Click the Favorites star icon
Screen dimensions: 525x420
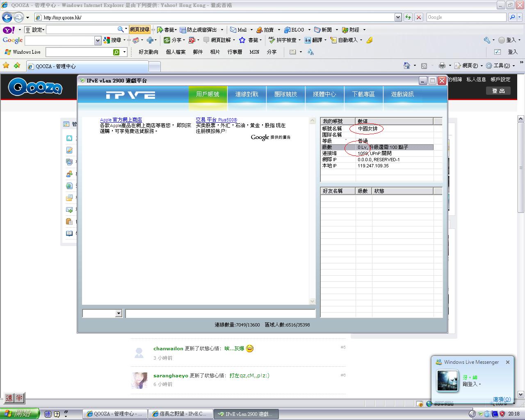click(x=6, y=66)
